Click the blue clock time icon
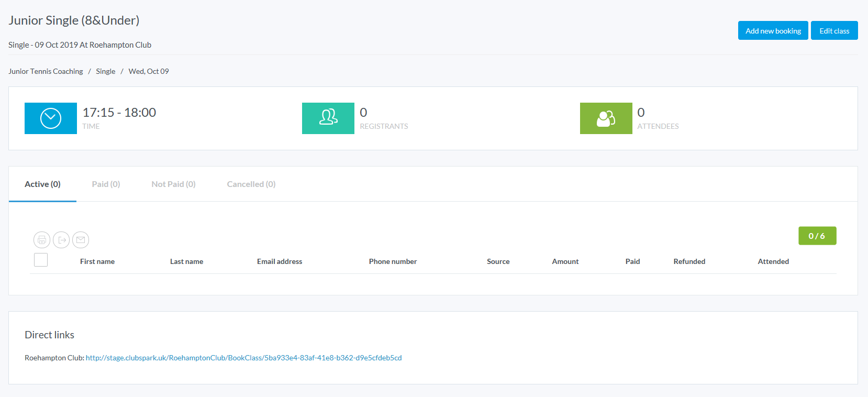The image size is (868, 397). (51, 118)
